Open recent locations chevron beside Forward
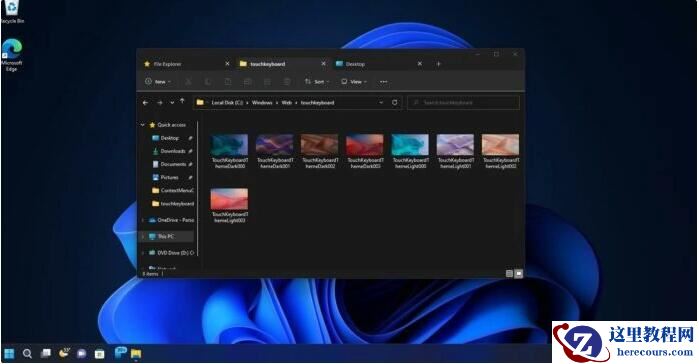The height and width of the screenshot is (364, 699). pyautogui.click(x=172, y=102)
